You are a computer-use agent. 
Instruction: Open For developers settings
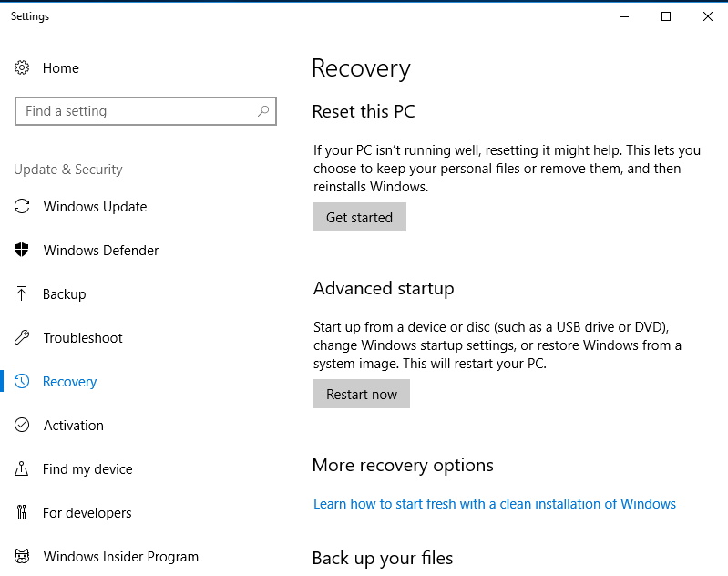pyautogui.click(x=87, y=513)
